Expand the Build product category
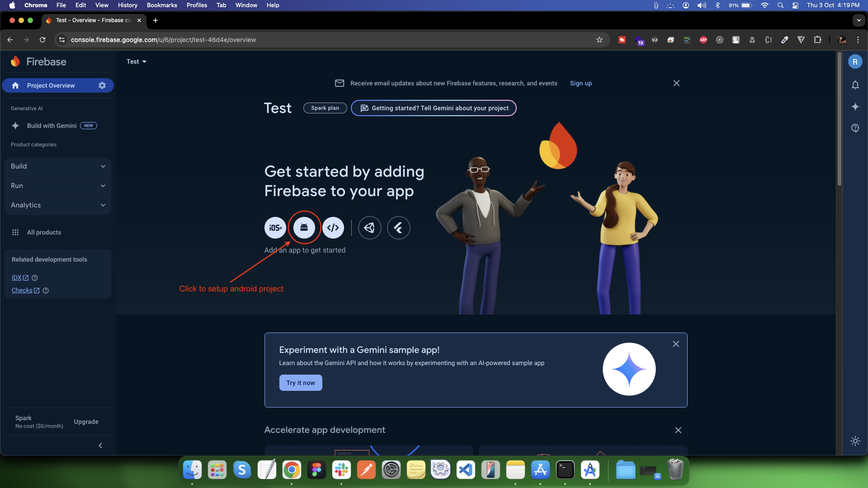The width and height of the screenshot is (868, 488). click(58, 166)
